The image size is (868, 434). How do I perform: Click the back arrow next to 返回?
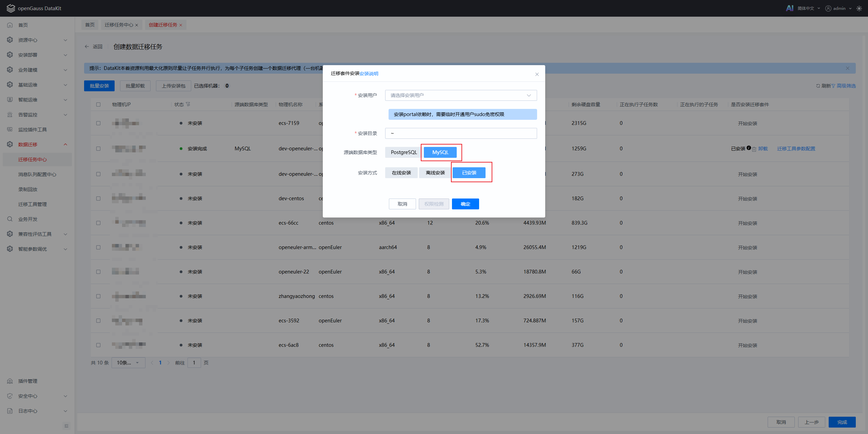click(x=87, y=46)
